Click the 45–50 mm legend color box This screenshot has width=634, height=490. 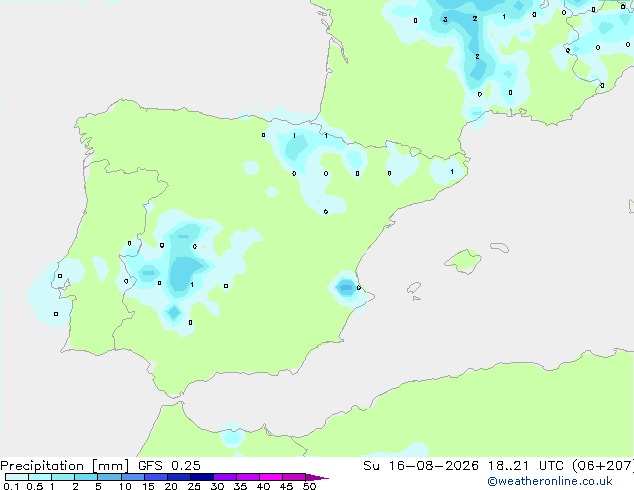(294, 477)
